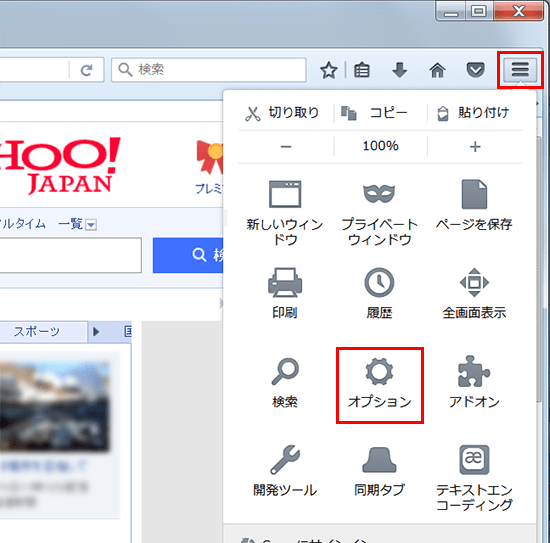Click the bookmark star icon
The height and width of the screenshot is (543, 550).
329,70
